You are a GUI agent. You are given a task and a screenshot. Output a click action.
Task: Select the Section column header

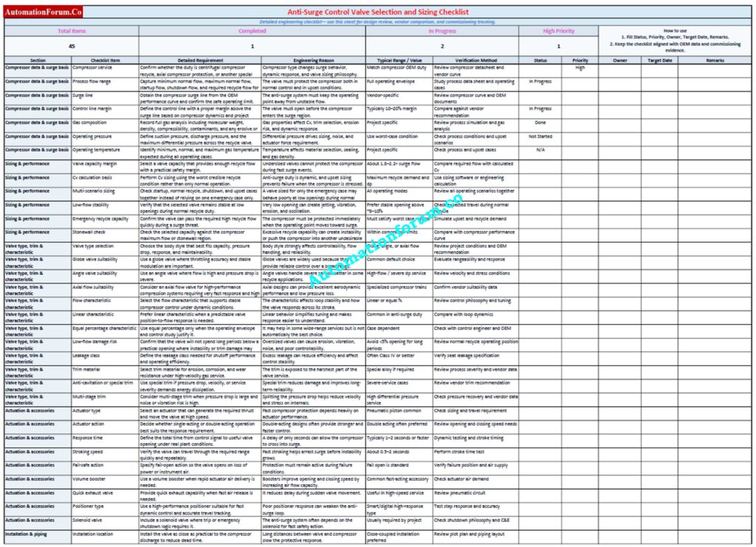pos(38,61)
